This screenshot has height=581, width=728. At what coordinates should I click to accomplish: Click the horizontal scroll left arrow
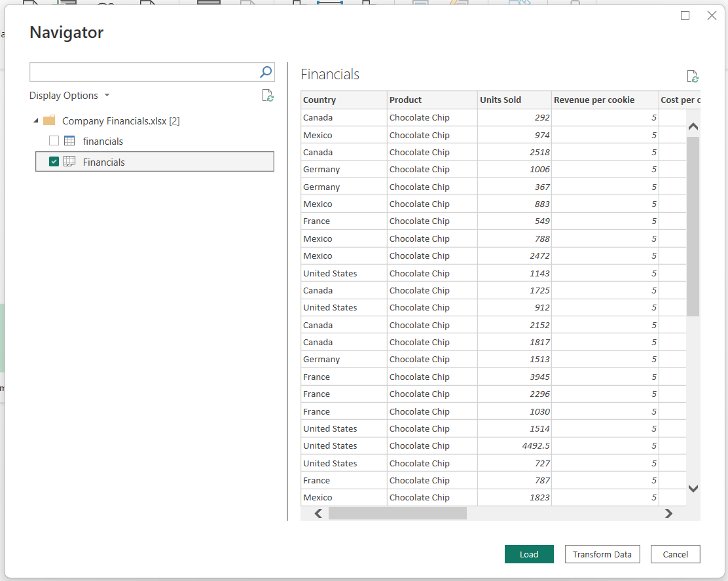coord(318,513)
